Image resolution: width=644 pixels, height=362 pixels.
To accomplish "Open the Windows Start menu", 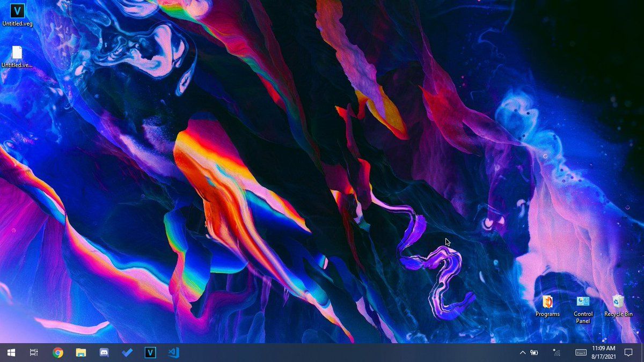I will click(x=11, y=352).
